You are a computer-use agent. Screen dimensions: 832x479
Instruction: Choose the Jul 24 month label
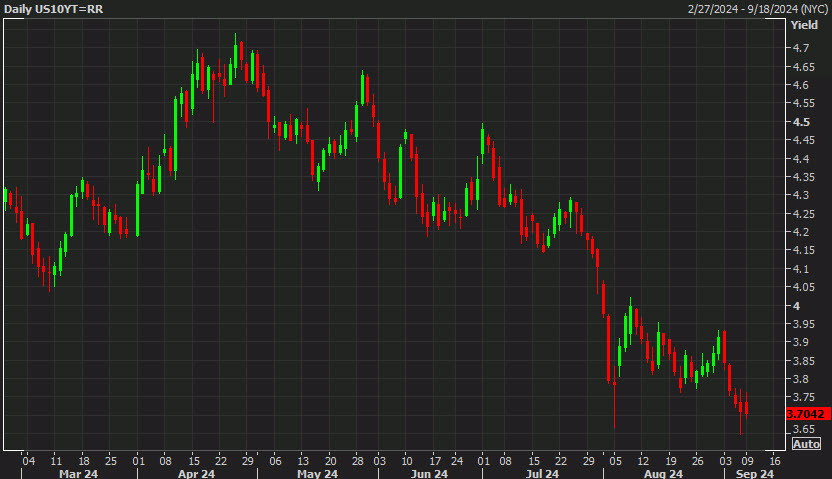[541, 473]
